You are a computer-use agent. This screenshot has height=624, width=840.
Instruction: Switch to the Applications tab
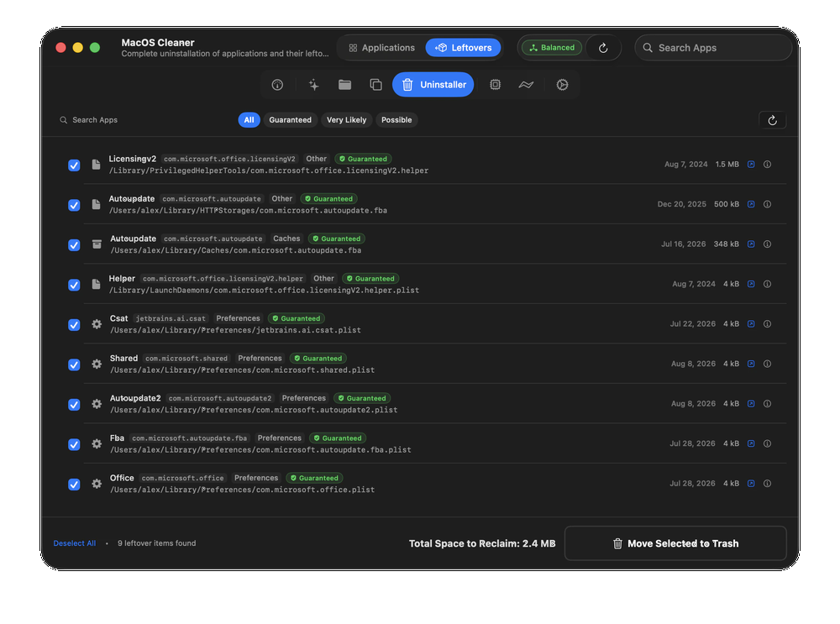coord(381,48)
